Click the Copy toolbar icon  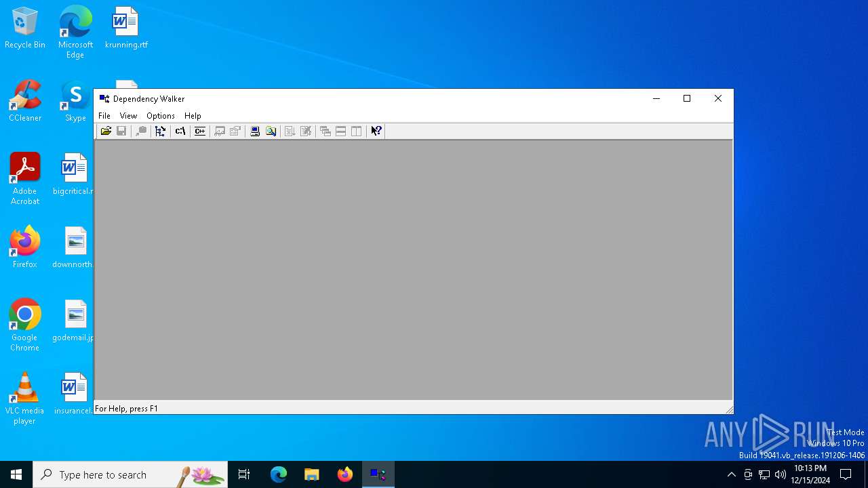click(141, 131)
